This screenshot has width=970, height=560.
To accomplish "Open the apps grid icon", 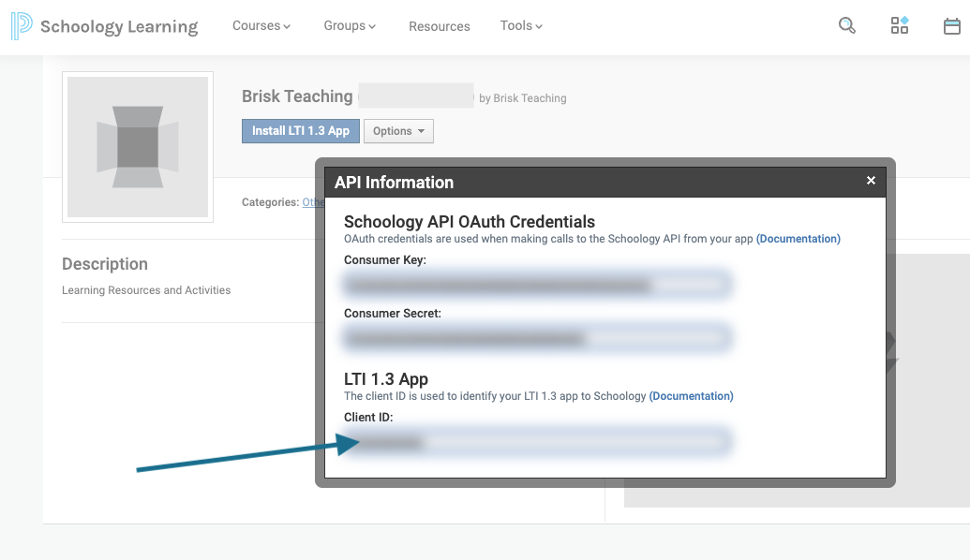I will 900,25.
